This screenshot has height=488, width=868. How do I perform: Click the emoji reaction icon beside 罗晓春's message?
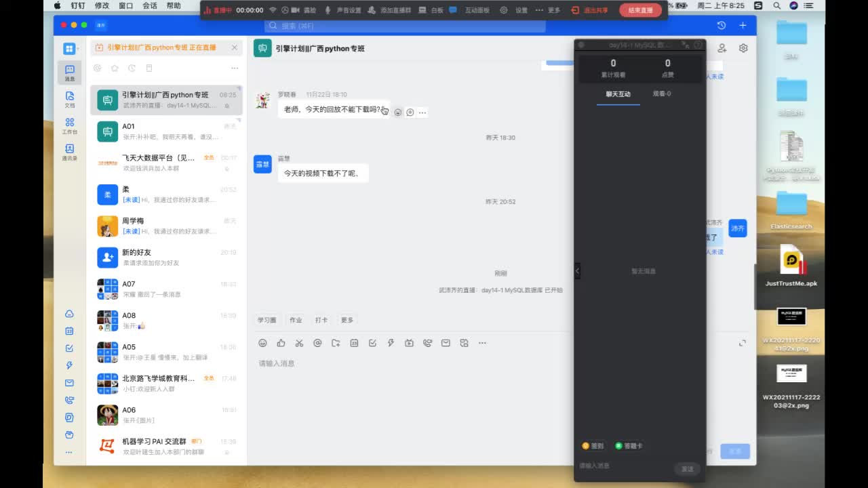(x=398, y=113)
